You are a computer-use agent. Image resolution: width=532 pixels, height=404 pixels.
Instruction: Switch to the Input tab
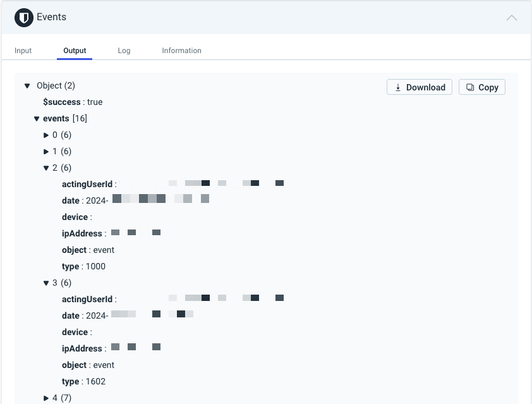(23, 50)
